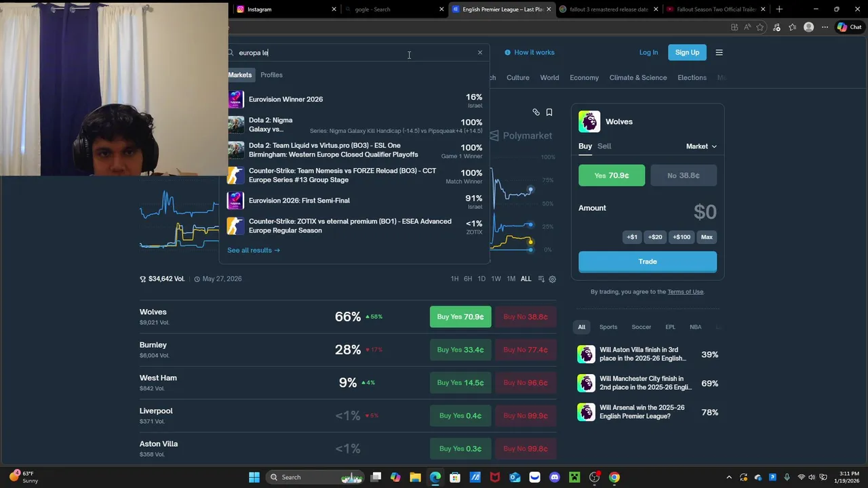Viewport: 868px width, 488px height.
Task: Open a new browser tab
Action: 779,9
